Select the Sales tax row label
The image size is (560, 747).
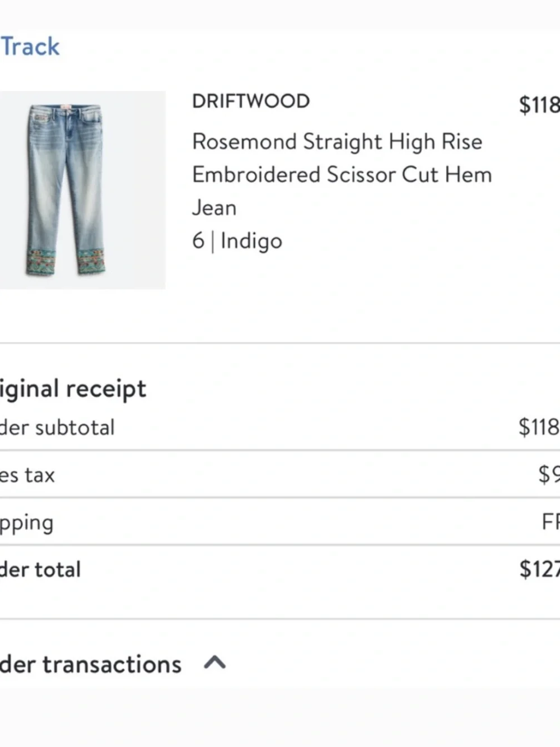(x=27, y=475)
